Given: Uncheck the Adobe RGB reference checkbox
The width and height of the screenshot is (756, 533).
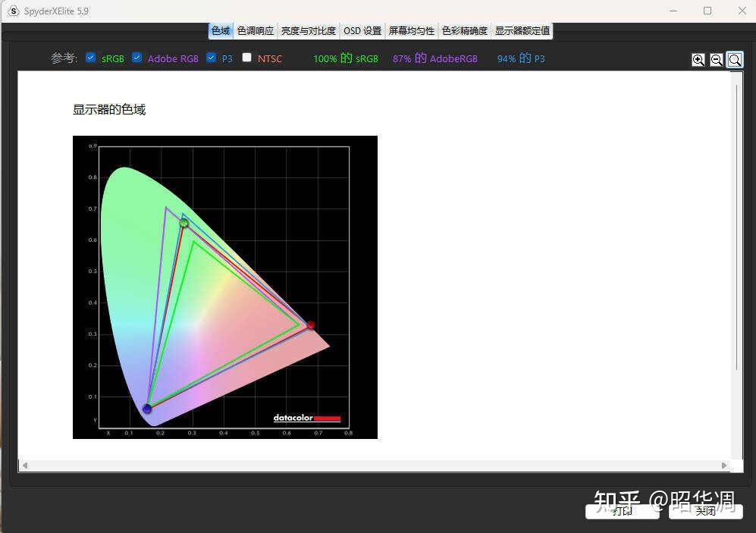Looking at the screenshot, I should pyautogui.click(x=137, y=58).
